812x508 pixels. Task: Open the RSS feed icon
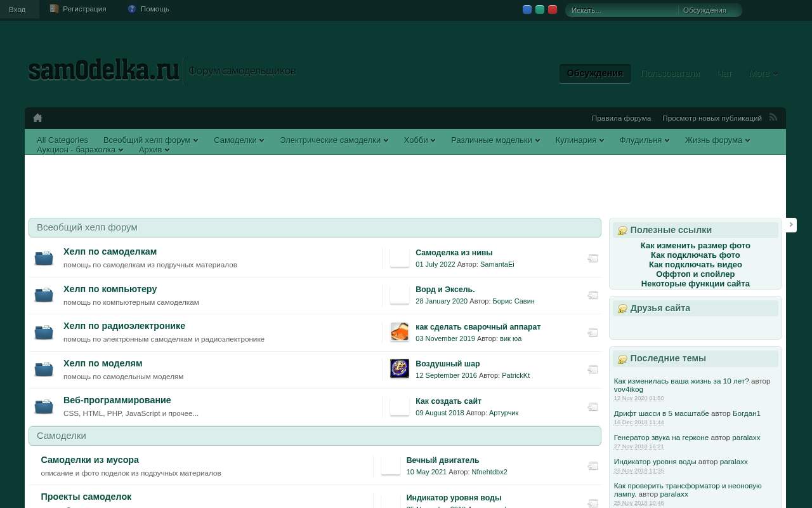[x=773, y=117]
